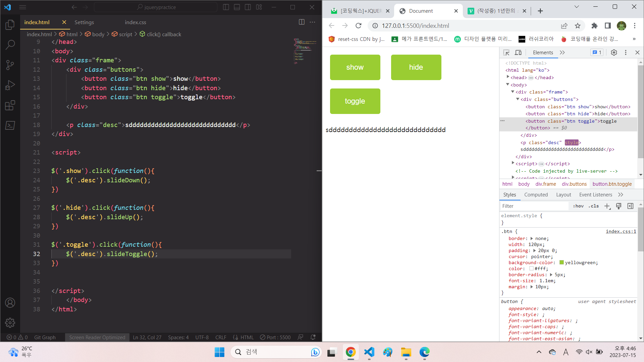Viewport: 644px width, 362px height.
Task: Collapse div.frame node in DOM tree
Action: click(x=513, y=92)
